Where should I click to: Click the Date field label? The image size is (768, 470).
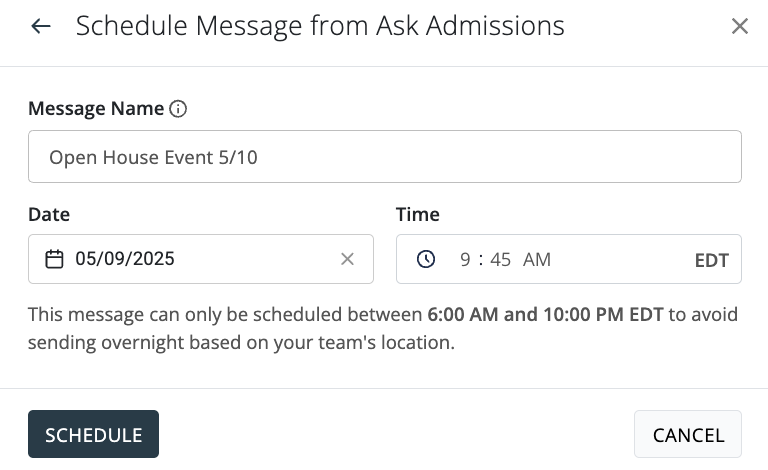click(49, 214)
